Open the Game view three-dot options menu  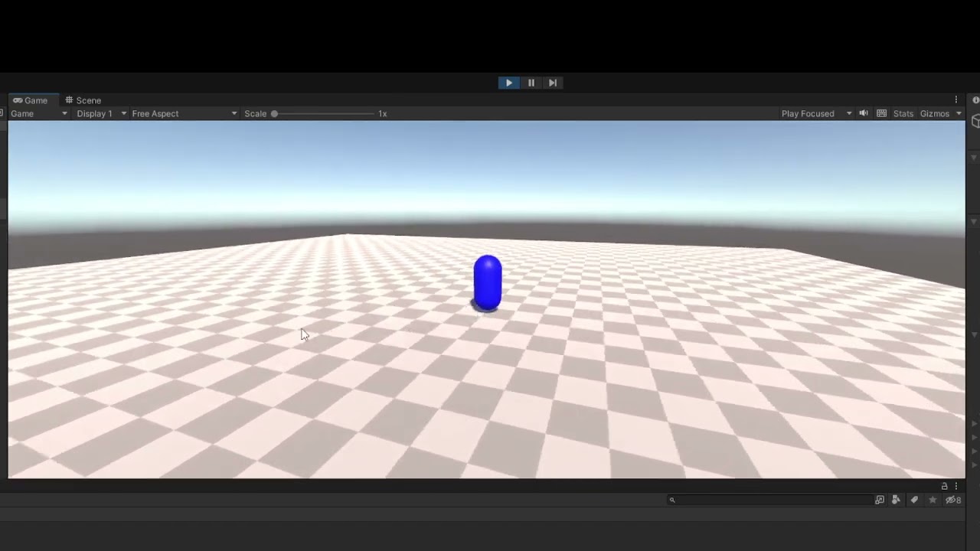pos(956,99)
